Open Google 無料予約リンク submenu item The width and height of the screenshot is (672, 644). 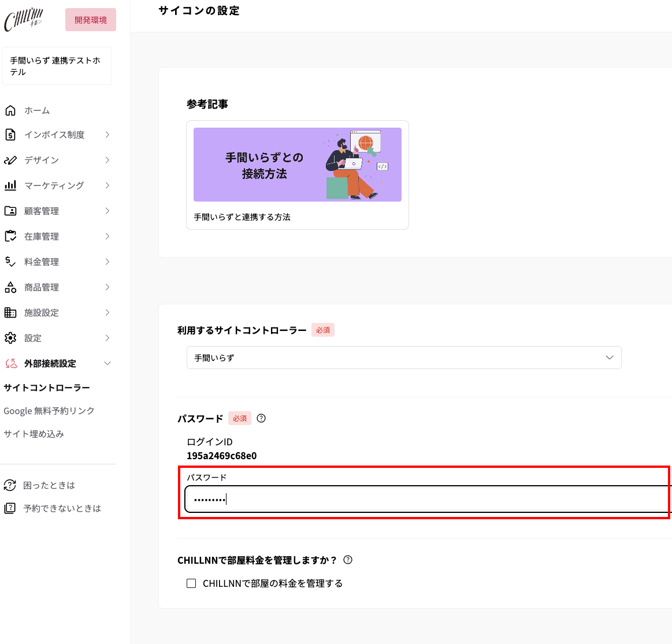49,411
